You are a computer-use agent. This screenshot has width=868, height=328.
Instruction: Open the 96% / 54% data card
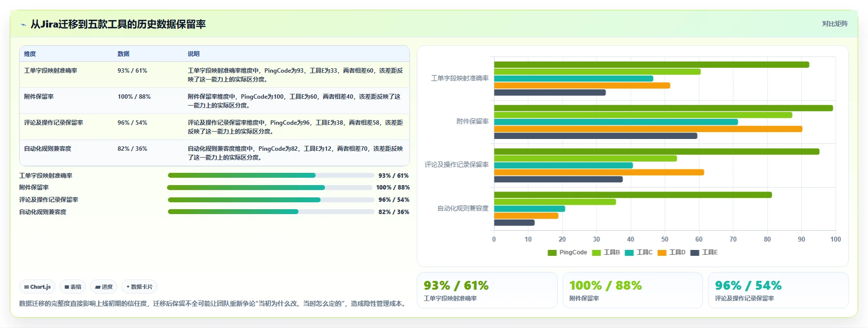click(778, 290)
